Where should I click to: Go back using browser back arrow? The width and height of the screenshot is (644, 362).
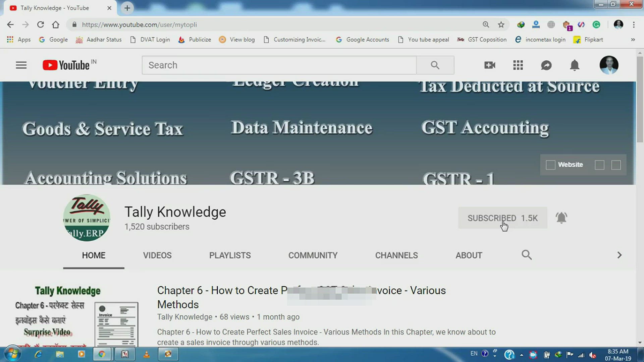pyautogui.click(x=10, y=24)
